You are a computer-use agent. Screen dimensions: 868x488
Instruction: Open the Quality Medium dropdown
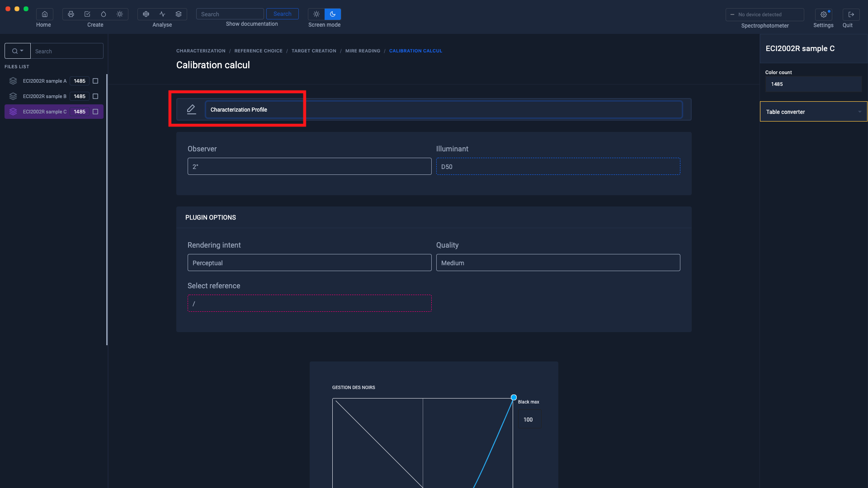click(558, 263)
